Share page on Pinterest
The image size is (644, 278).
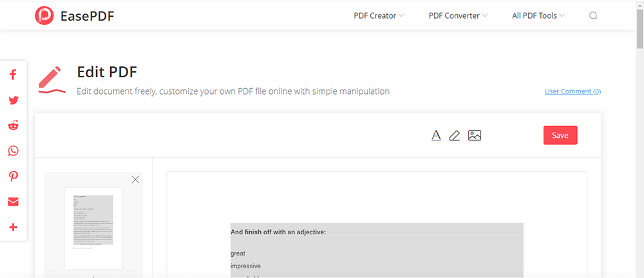13,176
